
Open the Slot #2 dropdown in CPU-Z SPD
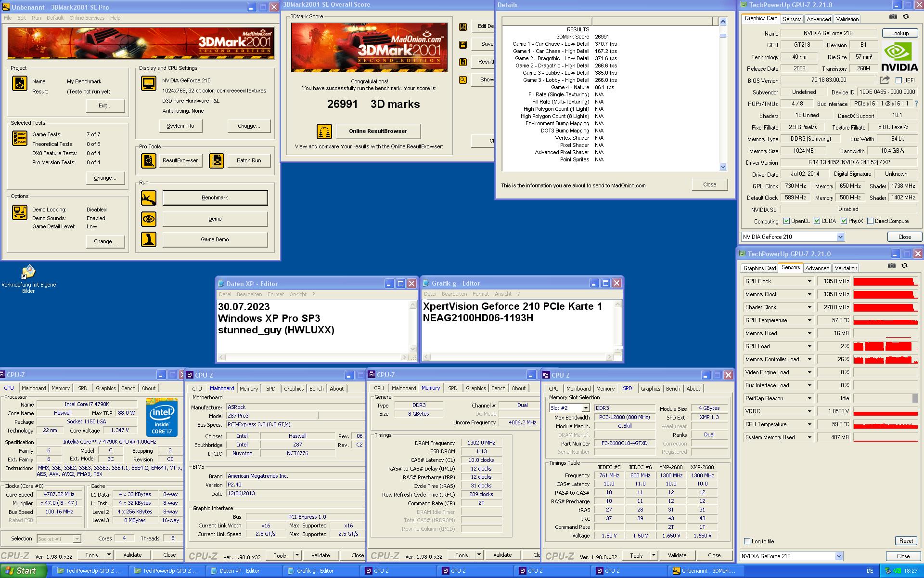[x=586, y=408]
